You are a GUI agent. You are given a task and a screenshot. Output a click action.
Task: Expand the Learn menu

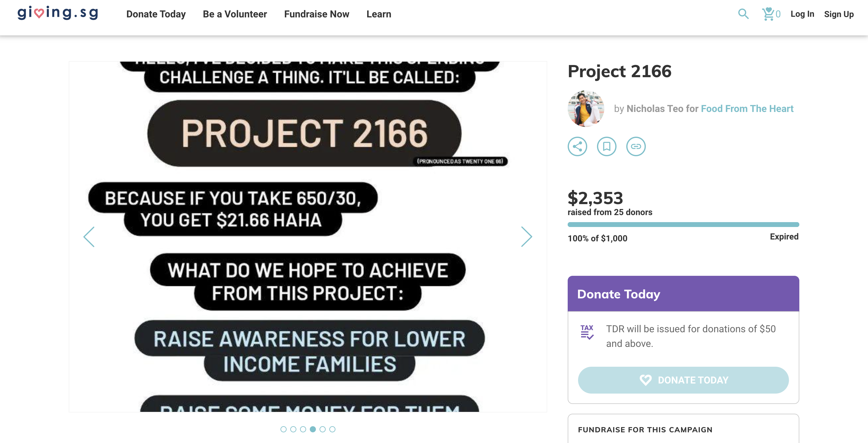[379, 14]
